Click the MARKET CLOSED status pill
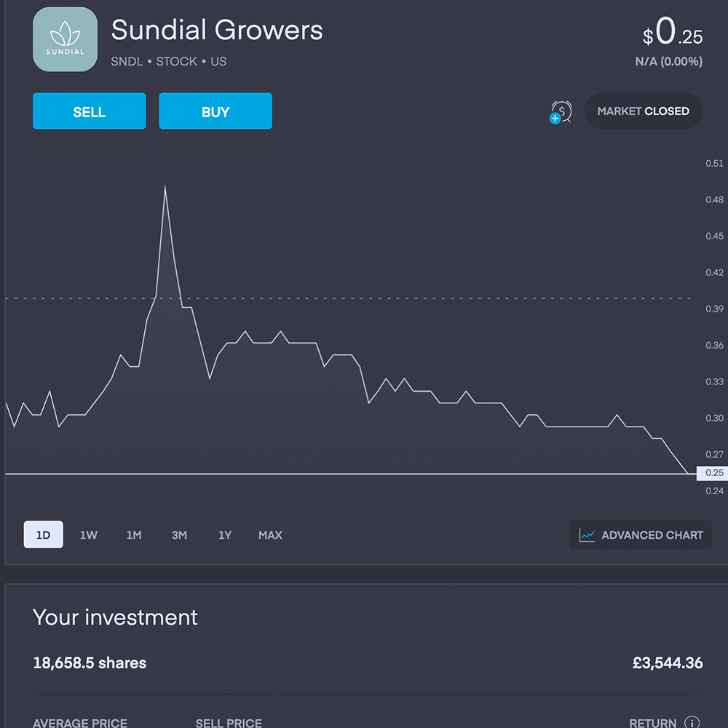Image resolution: width=728 pixels, height=728 pixels. (x=643, y=111)
